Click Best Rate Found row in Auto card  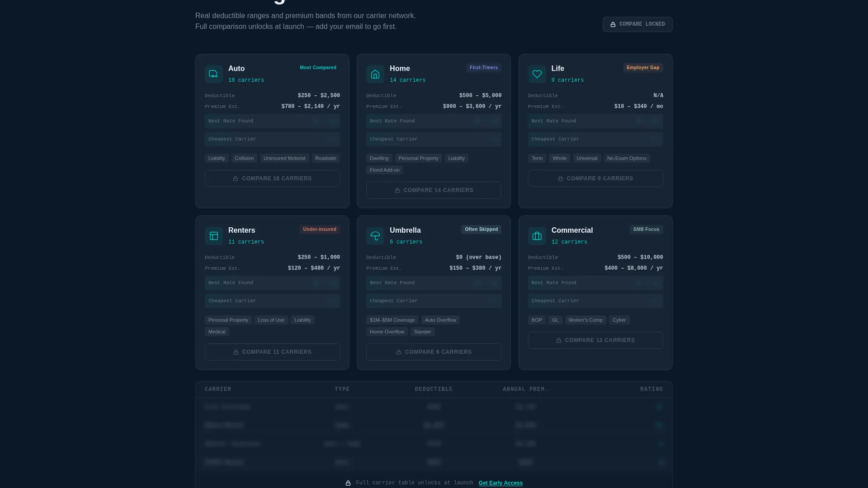pos(272,121)
